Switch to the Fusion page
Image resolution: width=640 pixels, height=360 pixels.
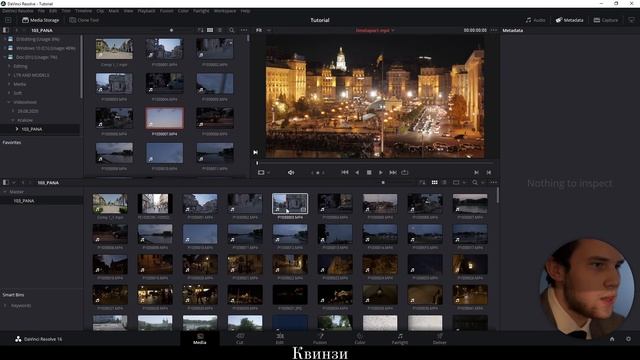tap(320, 339)
